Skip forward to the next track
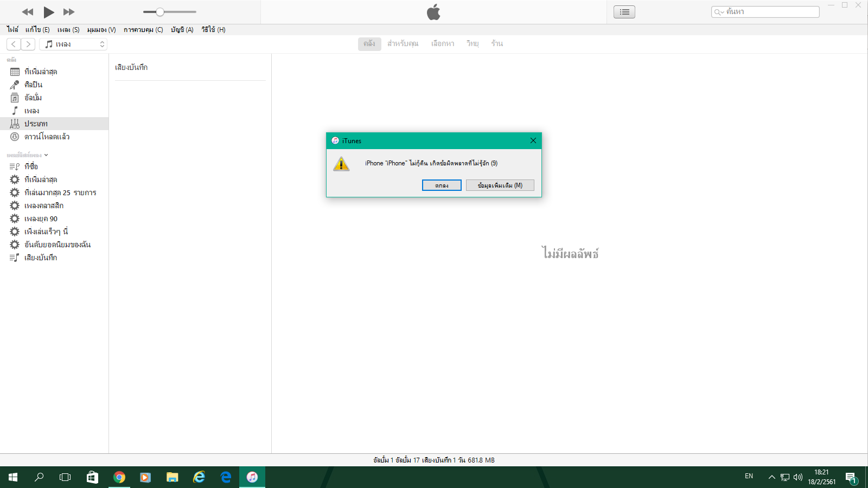 tap(69, 12)
